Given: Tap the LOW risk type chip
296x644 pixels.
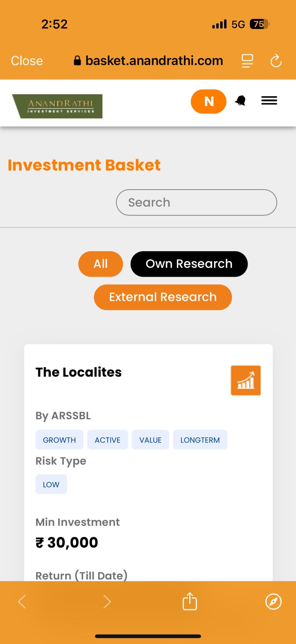Looking at the screenshot, I should [51, 484].
